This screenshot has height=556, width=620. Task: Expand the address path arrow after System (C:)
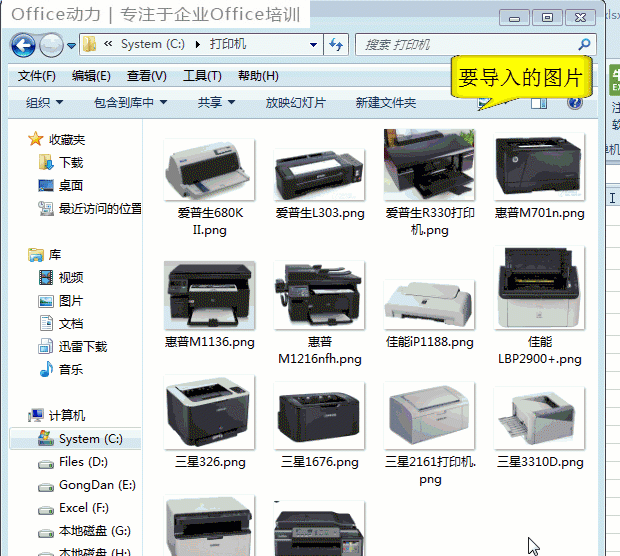(x=197, y=45)
